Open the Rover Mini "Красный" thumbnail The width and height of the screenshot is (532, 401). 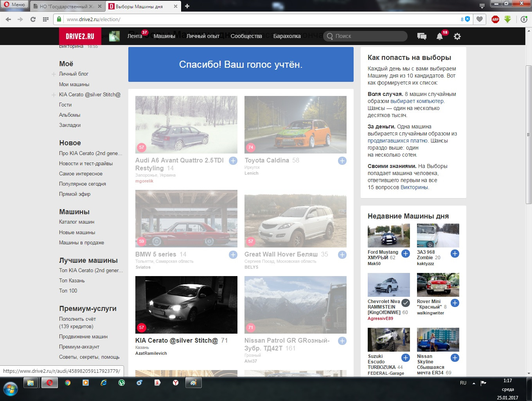coord(438,284)
